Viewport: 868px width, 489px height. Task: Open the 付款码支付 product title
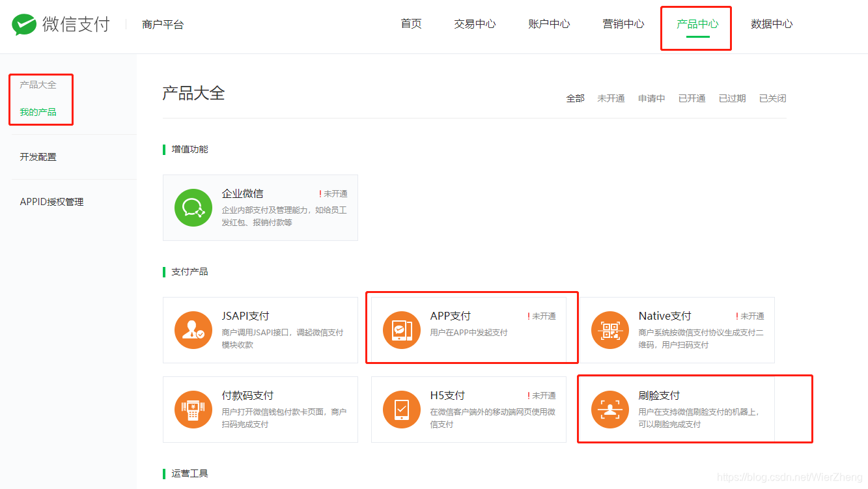click(x=247, y=395)
